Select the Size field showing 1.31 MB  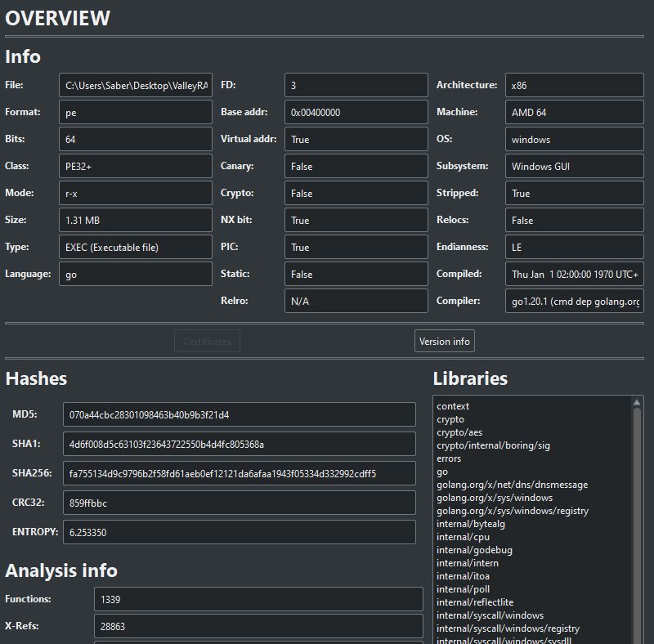[135, 220]
